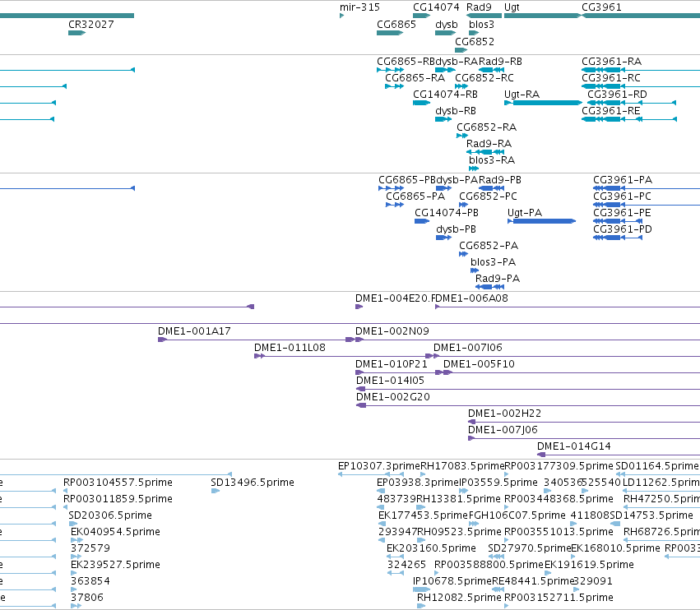The height and width of the screenshot is (610, 700).
Task: Select EST feature 37806
Action: coord(86,598)
